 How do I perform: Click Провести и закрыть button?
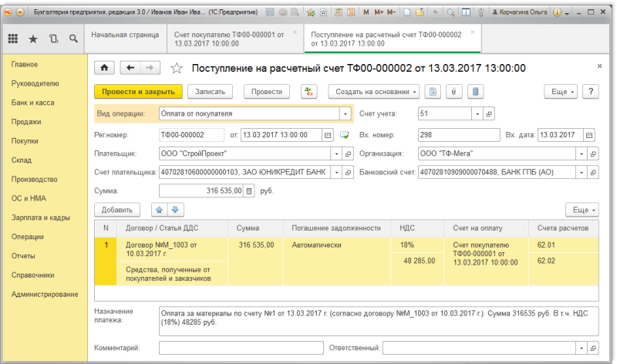tap(138, 92)
